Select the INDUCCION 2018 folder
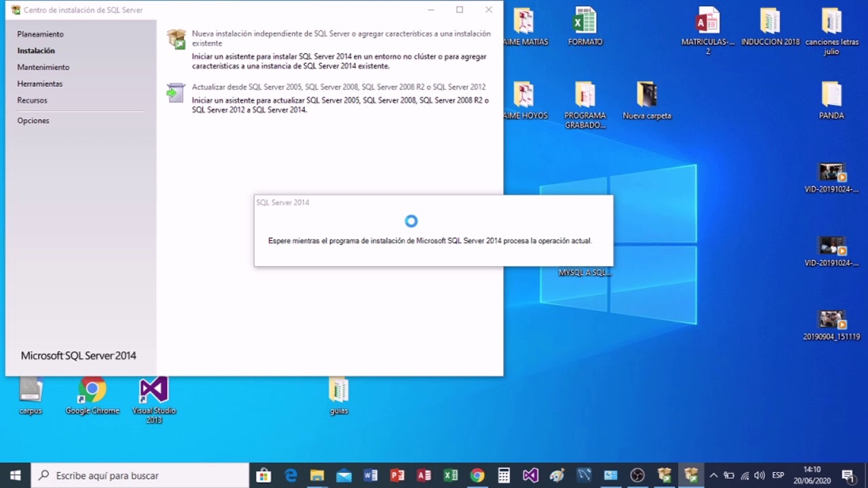The image size is (868, 488). [770, 27]
